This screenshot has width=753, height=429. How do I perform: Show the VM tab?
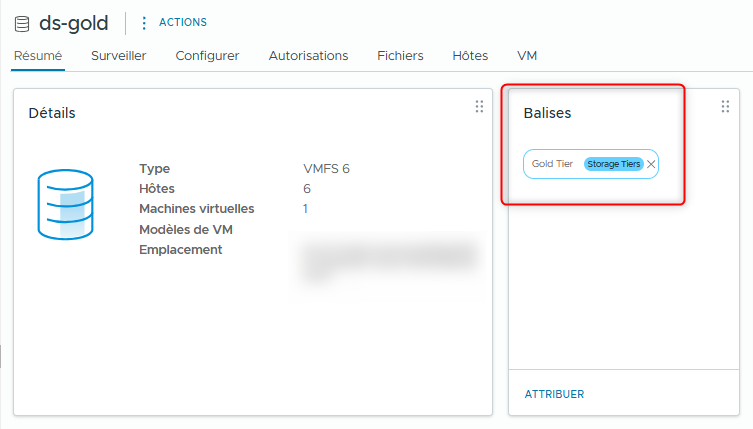[x=527, y=56]
